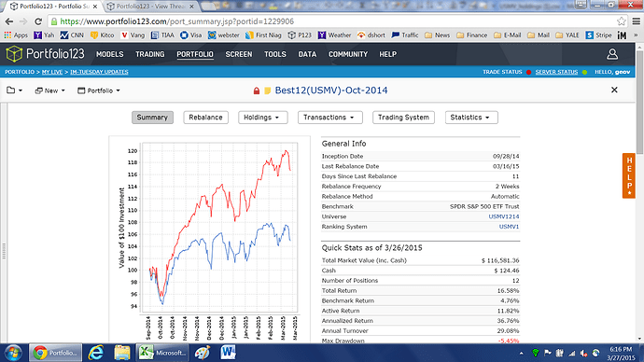Open the Windows Start button
Screen dimensions: 644x362
tap(13, 353)
